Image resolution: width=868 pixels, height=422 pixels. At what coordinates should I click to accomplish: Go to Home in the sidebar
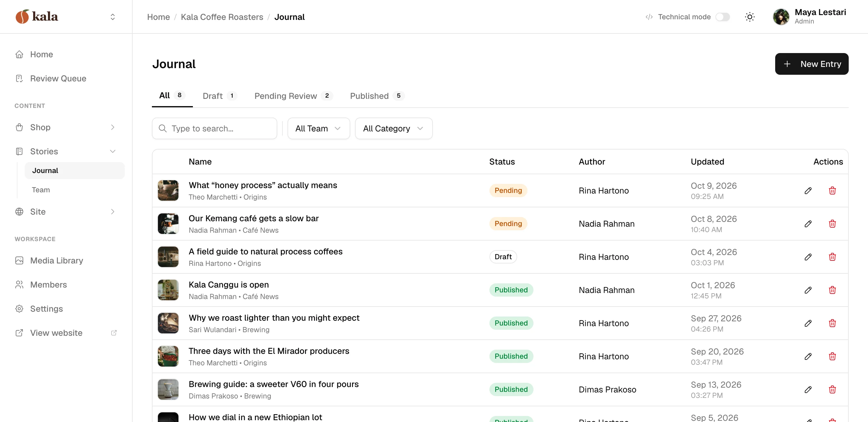point(66,54)
